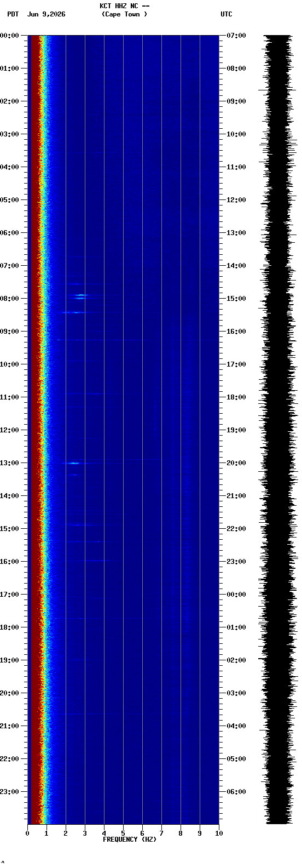Click the PDT time label '17:00'
This screenshot has height=868, width=302.
tap(9, 595)
